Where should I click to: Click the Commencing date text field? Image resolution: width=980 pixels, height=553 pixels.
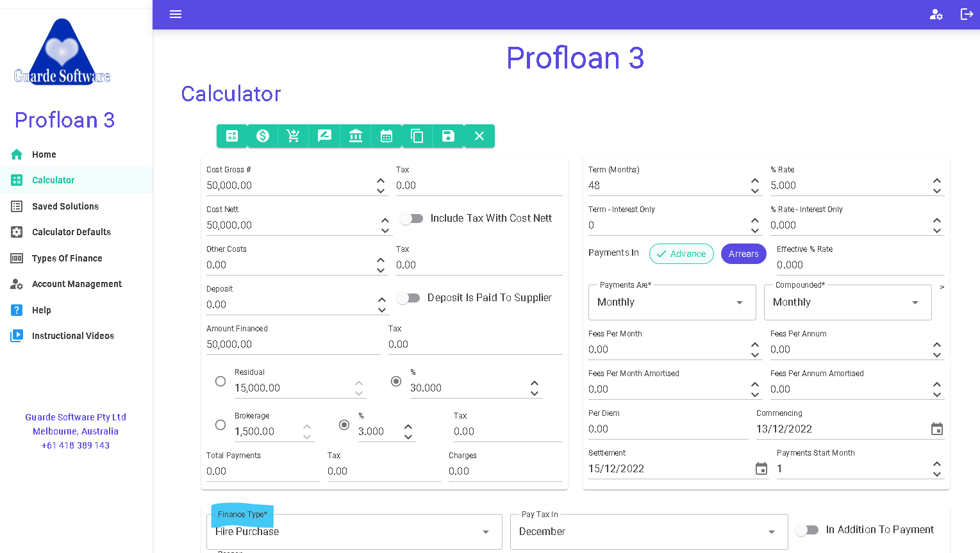[842, 429]
